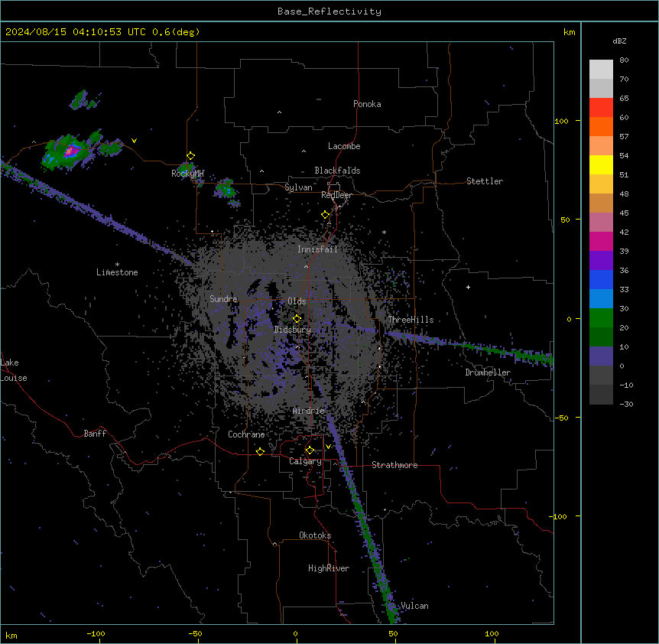Click the Lacombe city label
This screenshot has width=659, height=644.
pyautogui.click(x=344, y=146)
